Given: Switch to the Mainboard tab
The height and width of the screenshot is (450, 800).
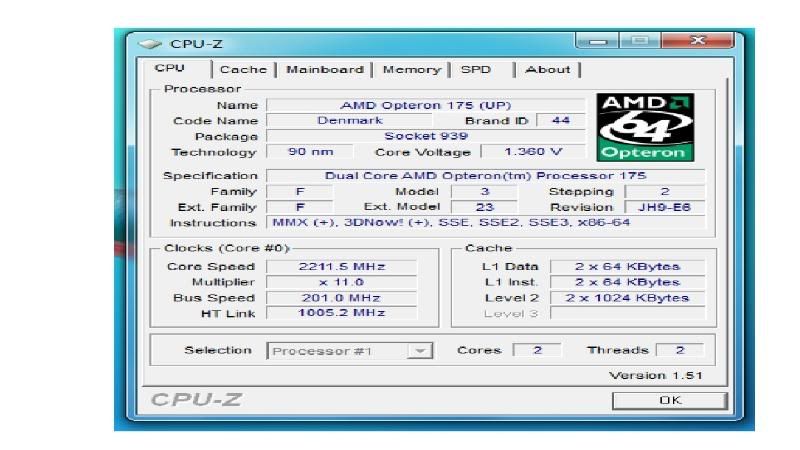Looking at the screenshot, I should point(325,69).
